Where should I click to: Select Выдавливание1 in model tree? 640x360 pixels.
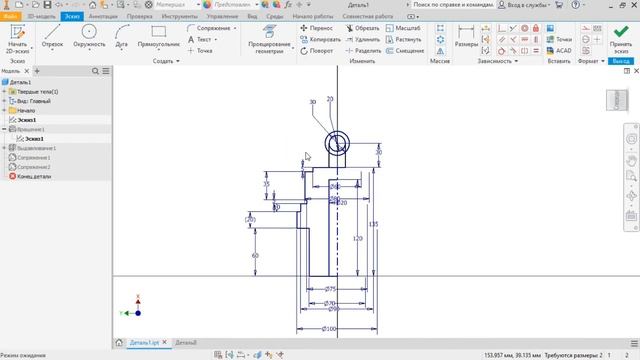point(36,148)
